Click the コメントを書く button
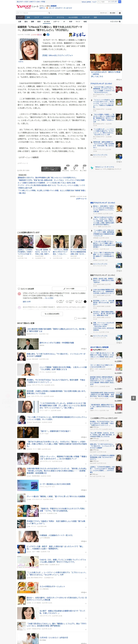Screen dimensions: 138x644 pos(69,289)
